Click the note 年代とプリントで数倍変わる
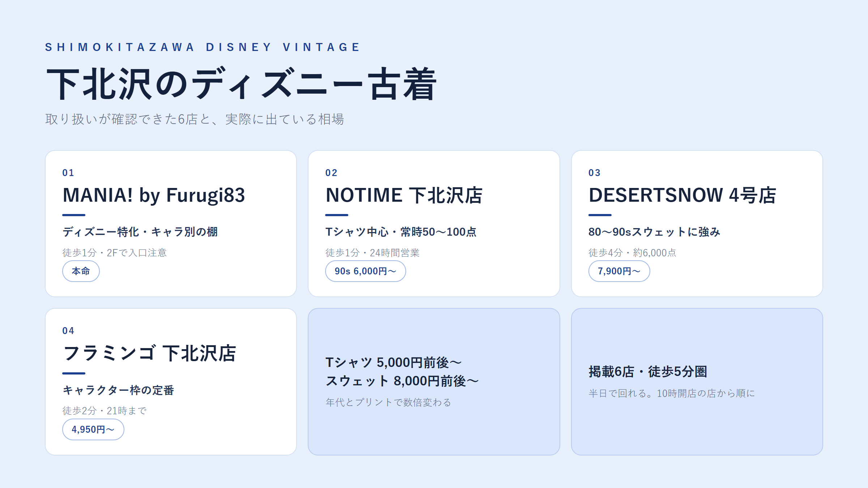The image size is (868, 488). [388, 402]
